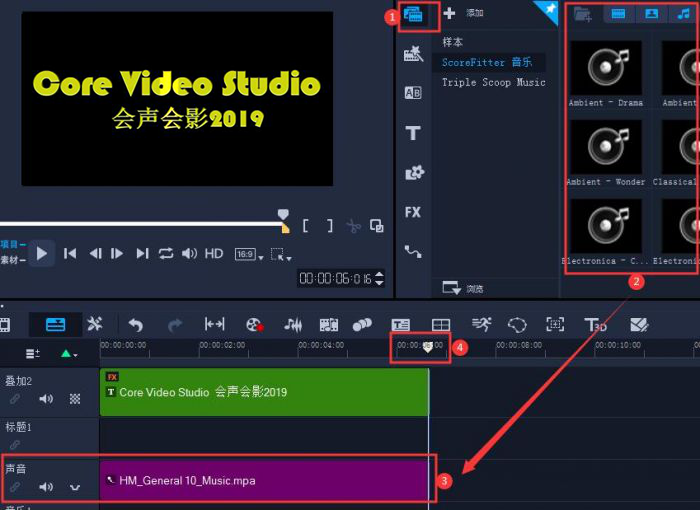Screen dimensions: 700x510
Task: Fit project in timeline window
Action: click(x=214, y=324)
